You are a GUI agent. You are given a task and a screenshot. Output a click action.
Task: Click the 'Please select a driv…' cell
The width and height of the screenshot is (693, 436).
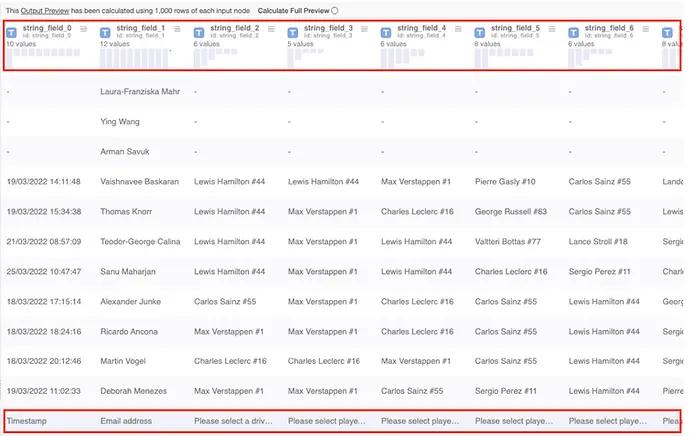[x=233, y=421]
